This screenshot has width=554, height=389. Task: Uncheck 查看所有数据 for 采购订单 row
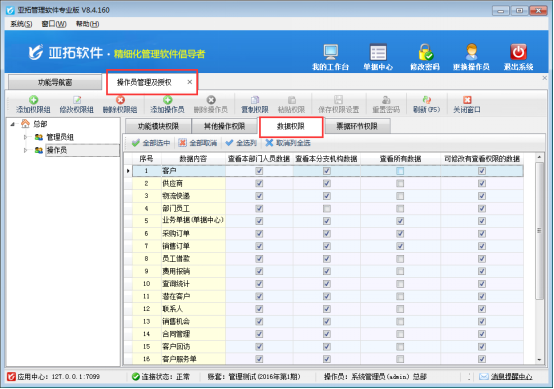point(400,234)
